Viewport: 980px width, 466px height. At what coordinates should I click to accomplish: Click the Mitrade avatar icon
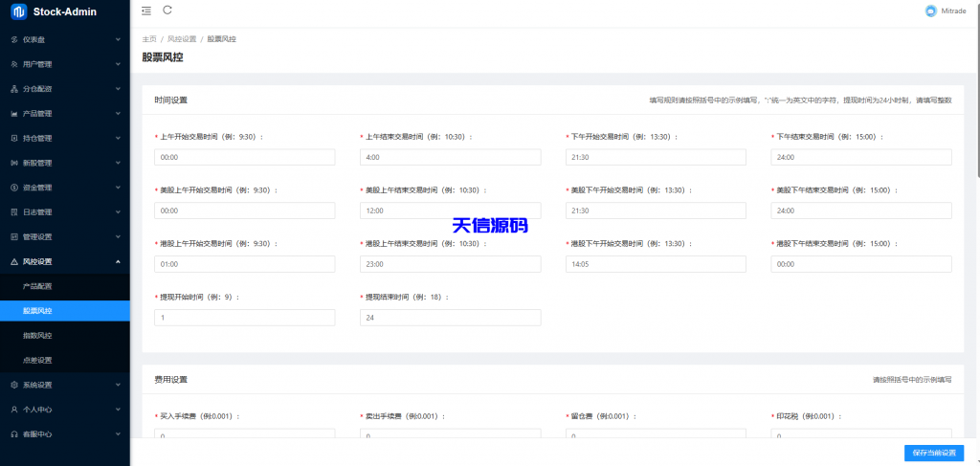[931, 11]
